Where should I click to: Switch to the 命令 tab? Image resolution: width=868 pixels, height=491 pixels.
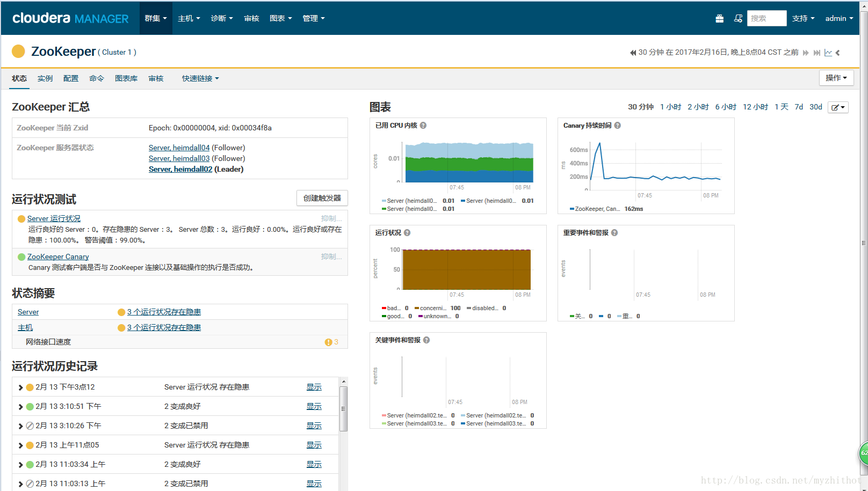97,78
